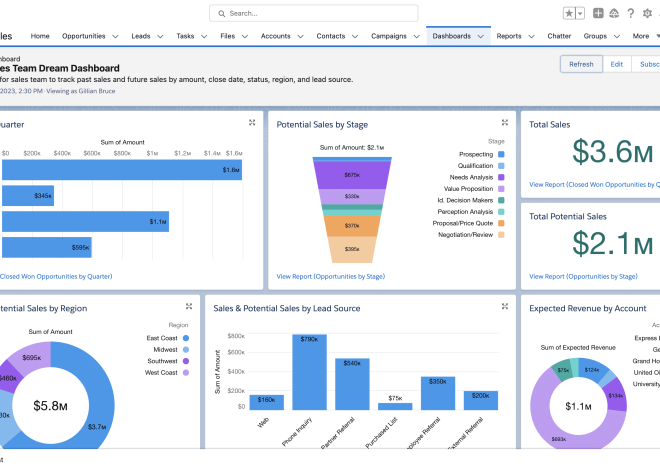Expand the Opportunities tab chevron
The height and width of the screenshot is (470, 660).
click(x=115, y=37)
